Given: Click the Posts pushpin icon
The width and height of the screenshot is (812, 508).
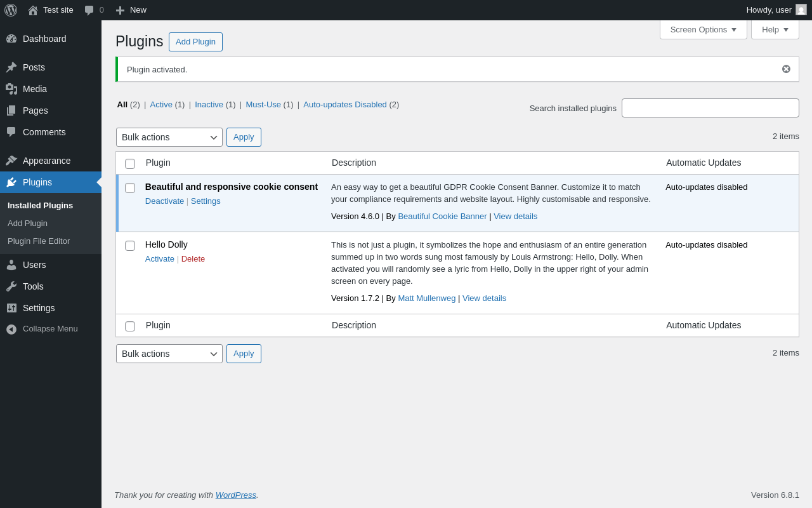Looking at the screenshot, I should [x=11, y=67].
